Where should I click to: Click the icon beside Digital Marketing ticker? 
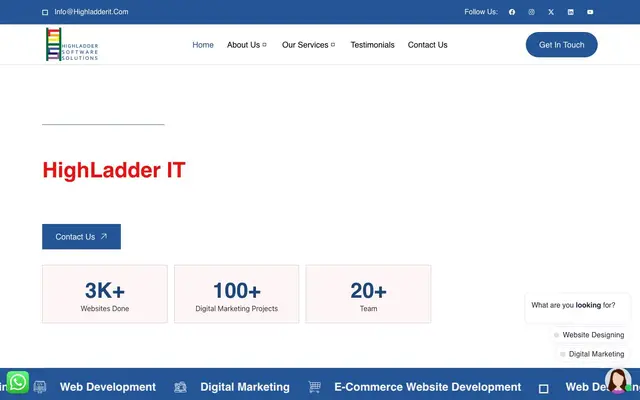pyautogui.click(x=180, y=387)
